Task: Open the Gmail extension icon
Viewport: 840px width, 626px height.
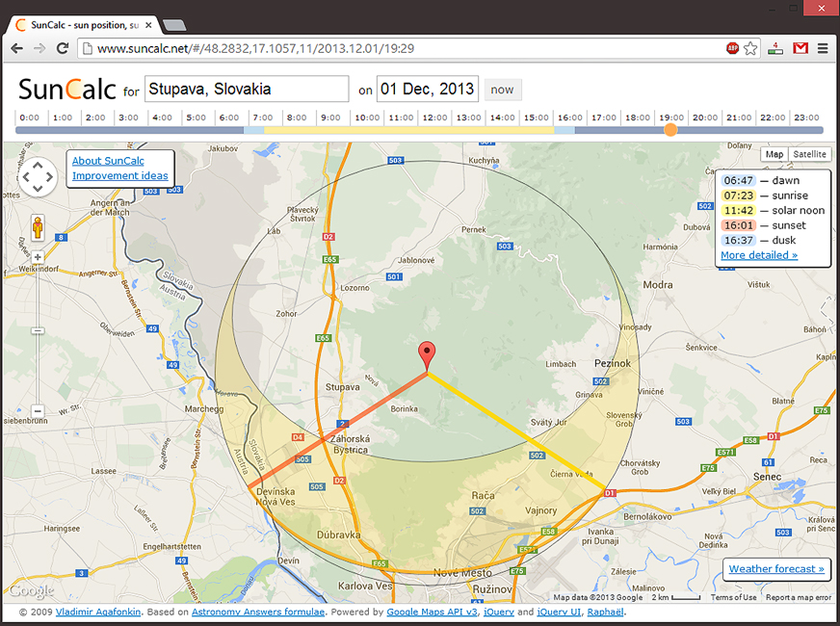Action: [x=801, y=48]
